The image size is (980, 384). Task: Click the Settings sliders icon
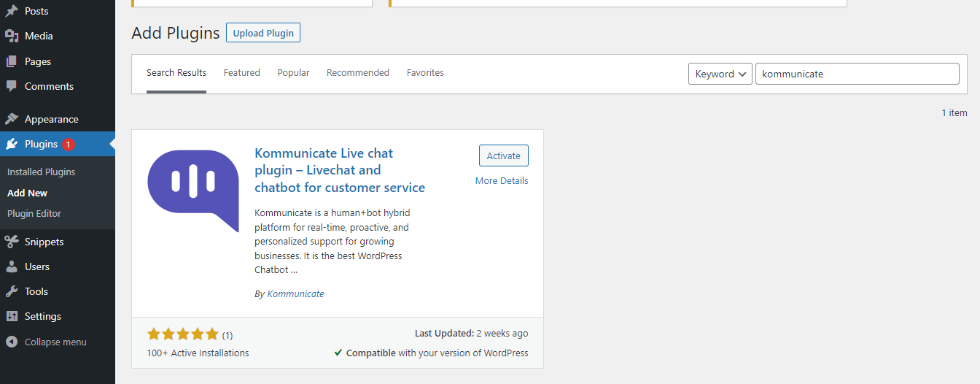coord(12,316)
